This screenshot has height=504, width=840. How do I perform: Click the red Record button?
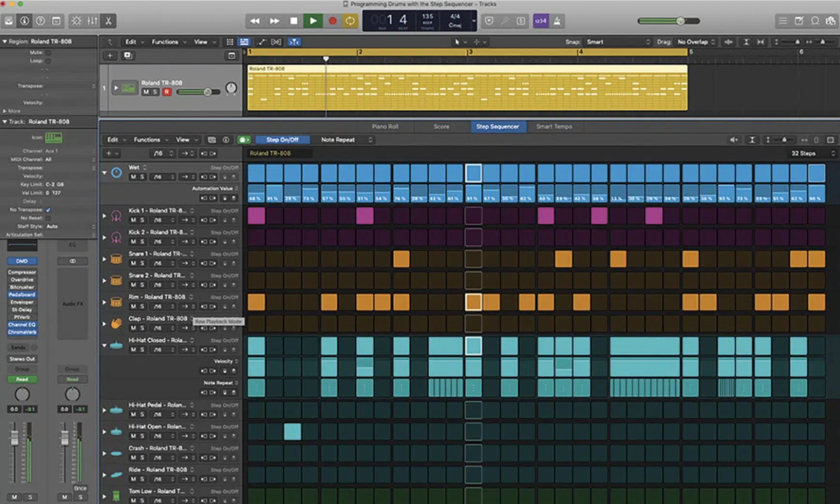pyautogui.click(x=332, y=21)
